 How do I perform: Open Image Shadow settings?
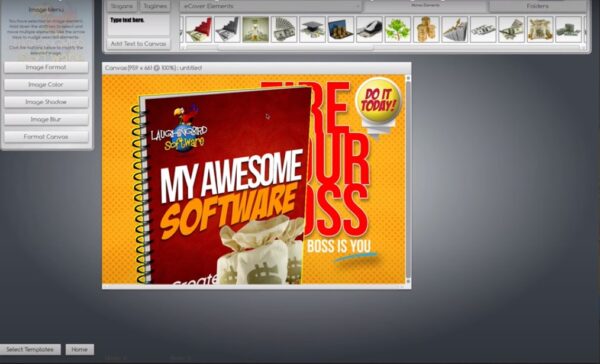click(x=46, y=102)
